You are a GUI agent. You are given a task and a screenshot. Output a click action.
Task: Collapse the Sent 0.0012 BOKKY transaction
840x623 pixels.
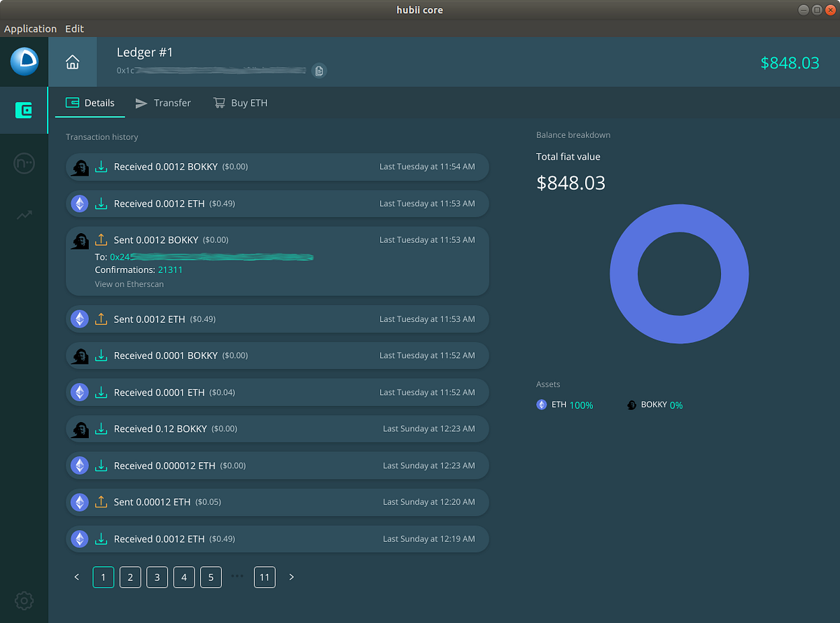277,261
